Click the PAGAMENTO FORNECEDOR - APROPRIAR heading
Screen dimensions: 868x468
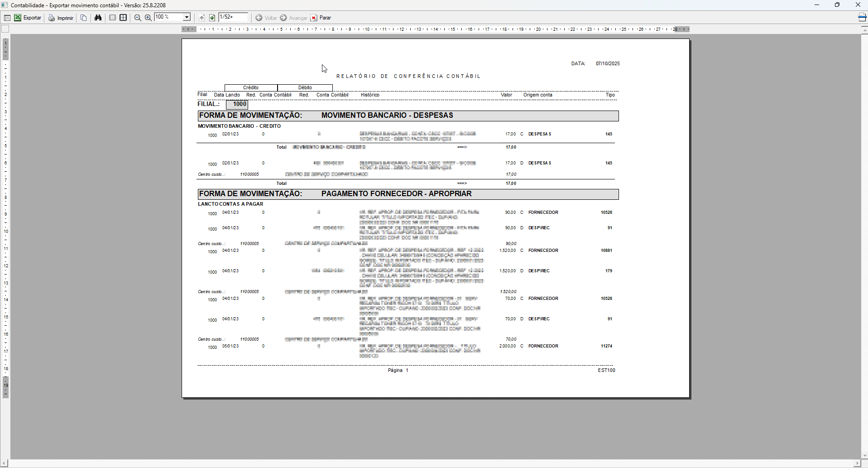(x=397, y=193)
